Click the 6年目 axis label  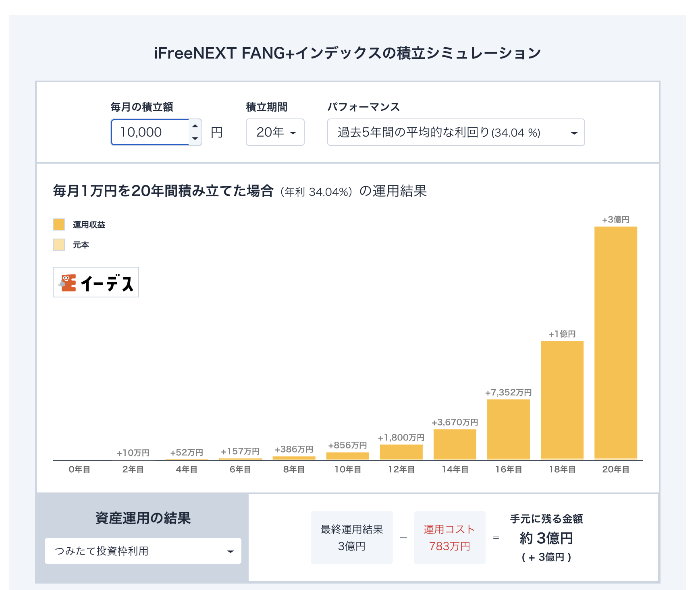point(240,470)
